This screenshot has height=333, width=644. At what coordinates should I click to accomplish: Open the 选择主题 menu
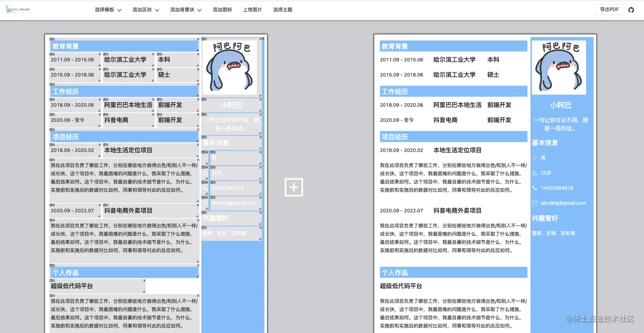pos(283,10)
